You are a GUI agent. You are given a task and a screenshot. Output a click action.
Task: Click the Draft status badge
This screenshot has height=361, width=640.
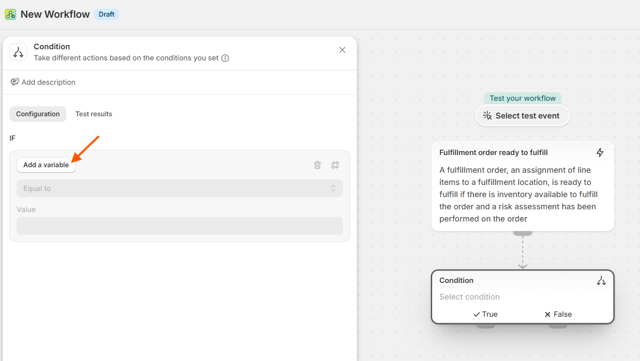(107, 14)
